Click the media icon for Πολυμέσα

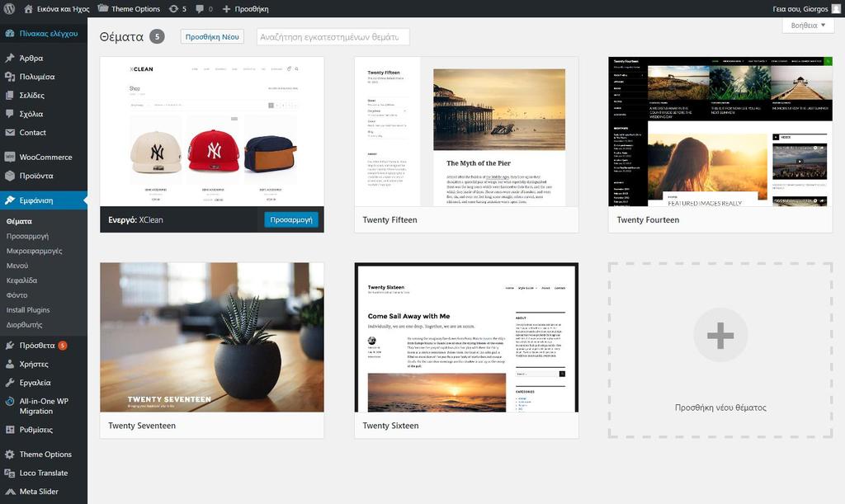(10, 77)
